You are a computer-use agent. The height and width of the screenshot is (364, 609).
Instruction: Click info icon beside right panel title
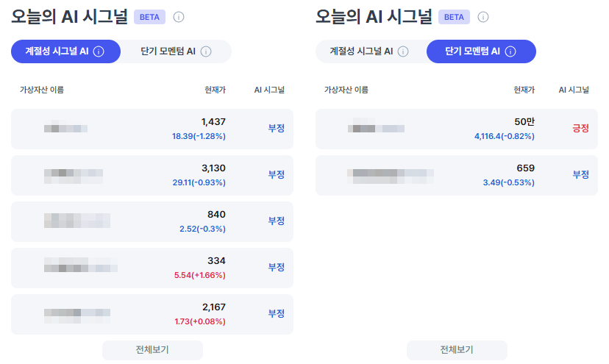pyautogui.click(x=483, y=17)
